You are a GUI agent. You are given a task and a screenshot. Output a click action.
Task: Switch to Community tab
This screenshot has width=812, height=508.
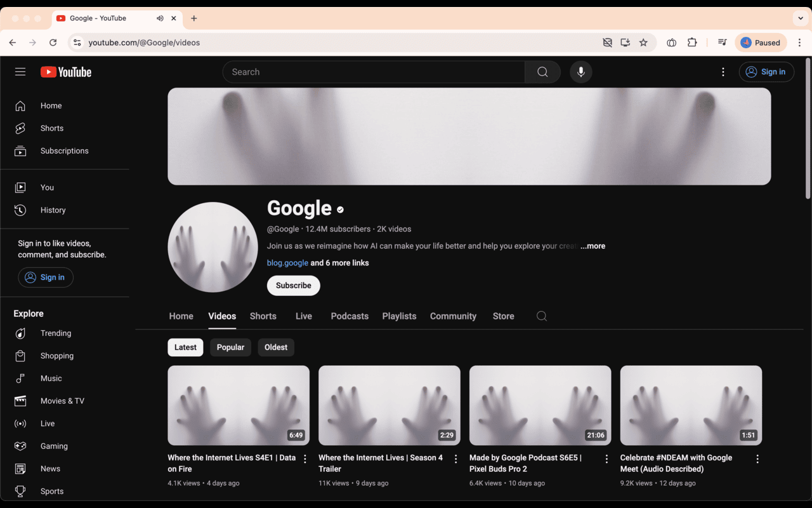click(453, 316)
